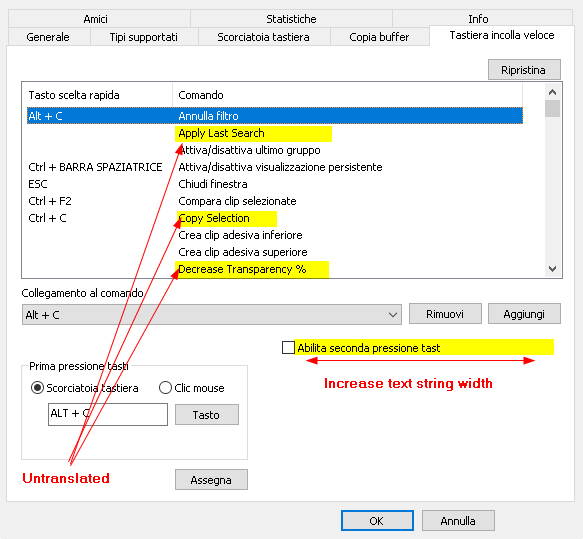Select the Annulla filtro row

pos(275,116)
